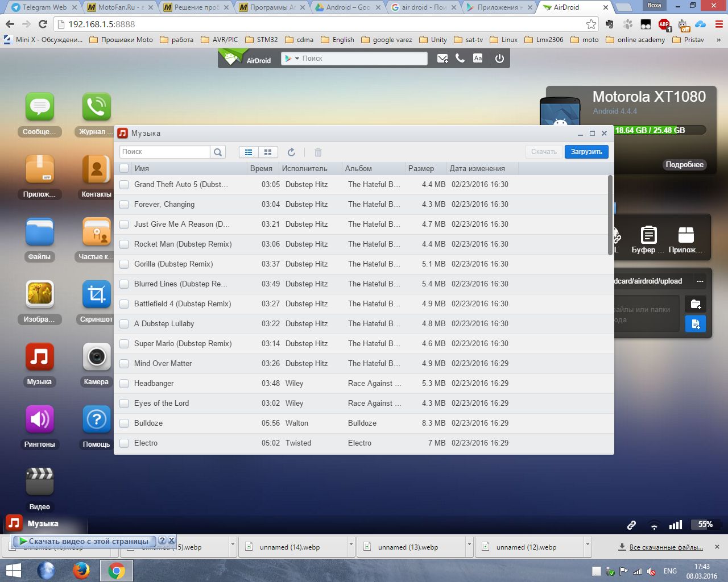Click the Aa text icon in AirDroid bar
This screenshot has width=728, height=582.
[x=478, y=59]
